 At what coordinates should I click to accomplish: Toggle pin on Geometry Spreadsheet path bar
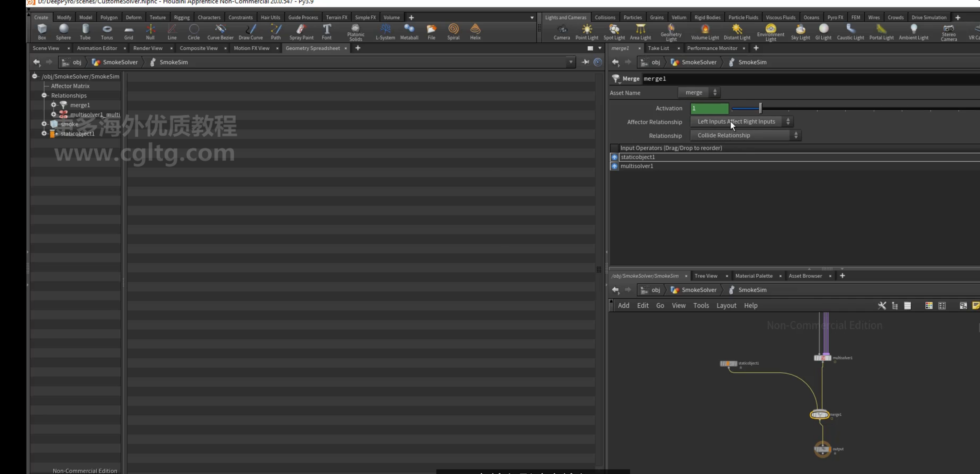[x=585, y=62]
